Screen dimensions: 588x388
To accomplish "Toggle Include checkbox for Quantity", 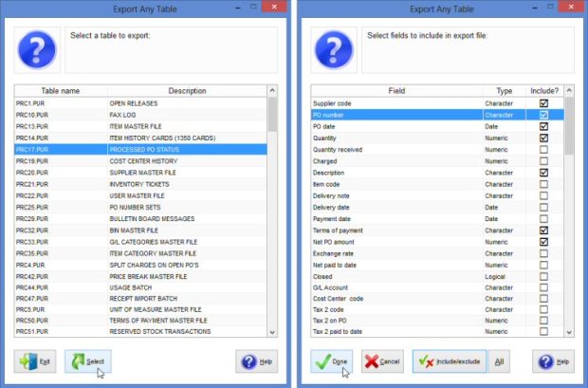I will (543, 139).
